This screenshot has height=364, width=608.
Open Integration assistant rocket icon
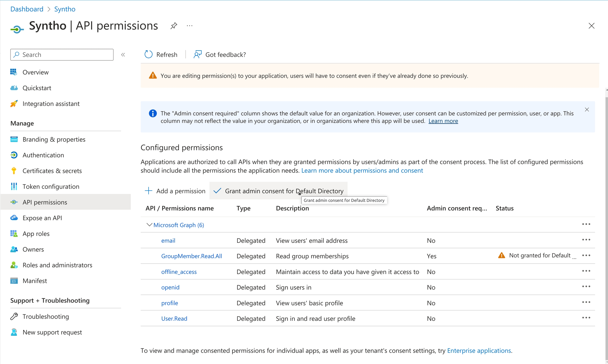click(14, 104)
